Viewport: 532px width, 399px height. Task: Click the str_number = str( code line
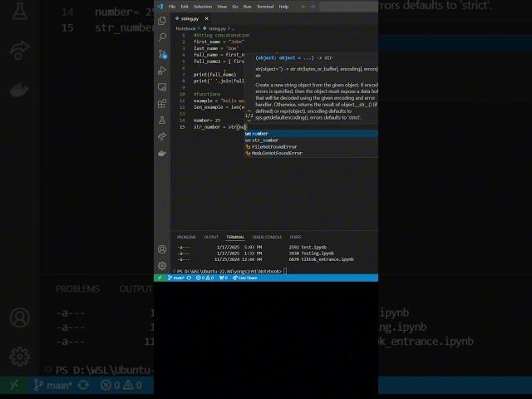(x=219, y=127)
